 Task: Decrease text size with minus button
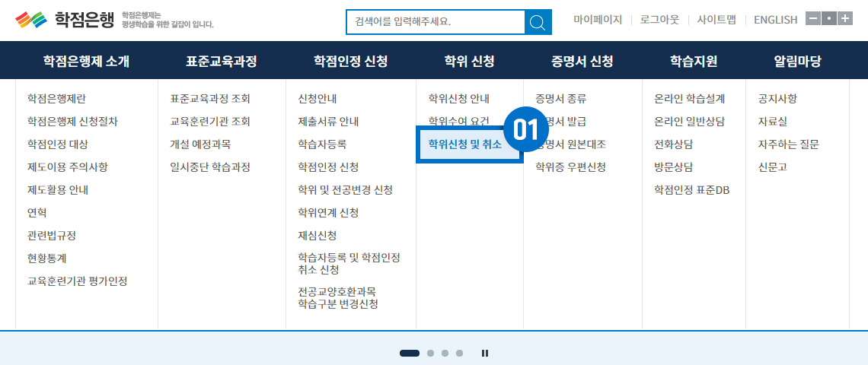tap(812, 19)
